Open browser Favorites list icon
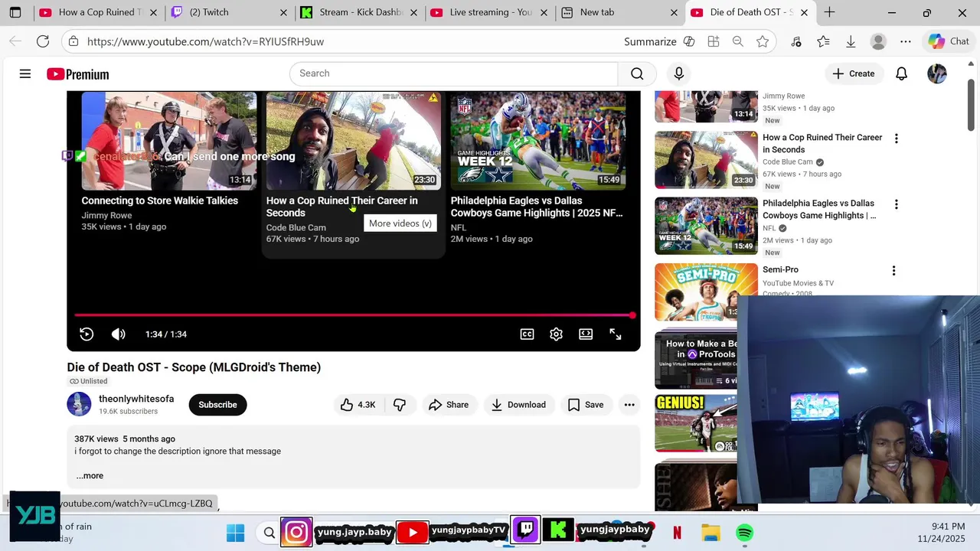980x551 pixels. tap(823, 41)
